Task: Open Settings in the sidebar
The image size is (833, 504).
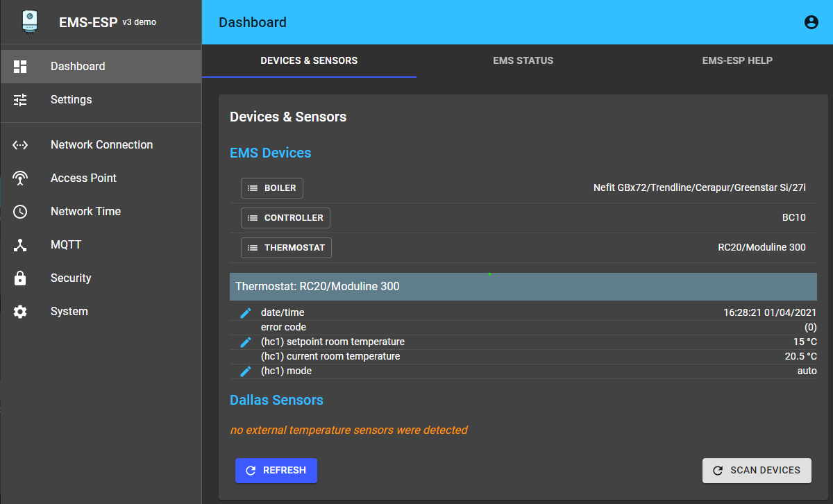Action: click(71, 100)
